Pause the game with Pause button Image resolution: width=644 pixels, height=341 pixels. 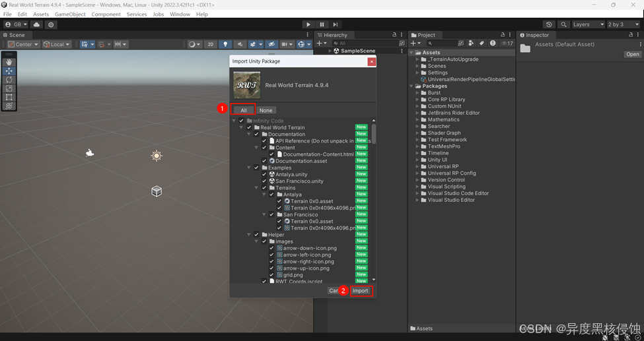pyautogui.click(x=322, y=24)
